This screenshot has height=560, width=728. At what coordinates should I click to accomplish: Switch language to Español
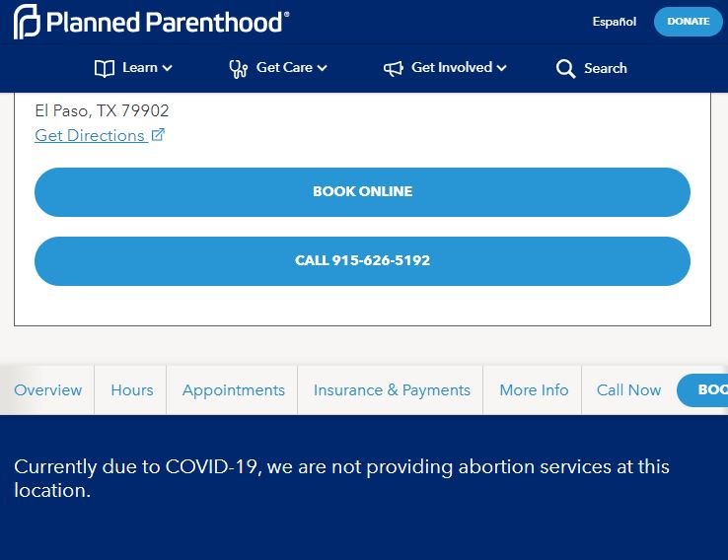[614, 22]
